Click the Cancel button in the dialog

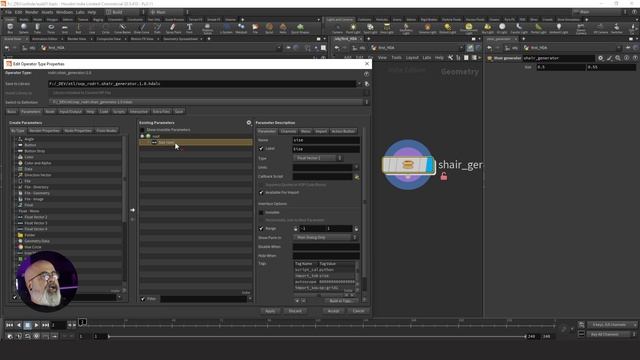[358, 311]
